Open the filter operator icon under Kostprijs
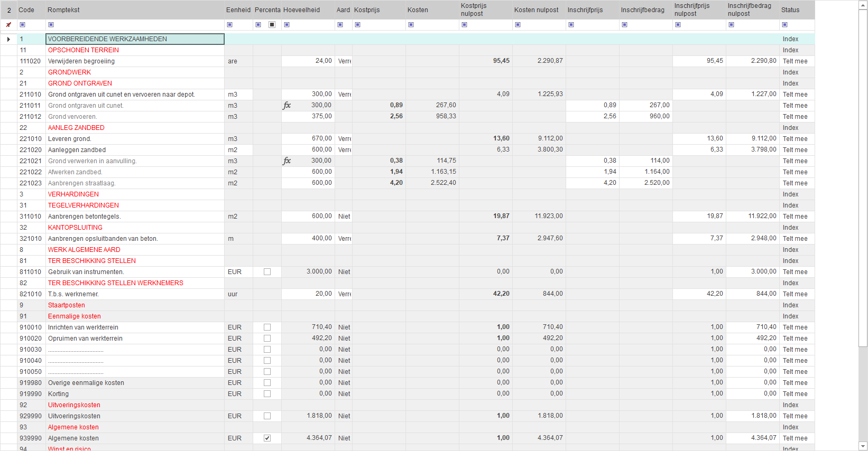The width and height of the screenshot is (868, 451). (x=357, y=25)
